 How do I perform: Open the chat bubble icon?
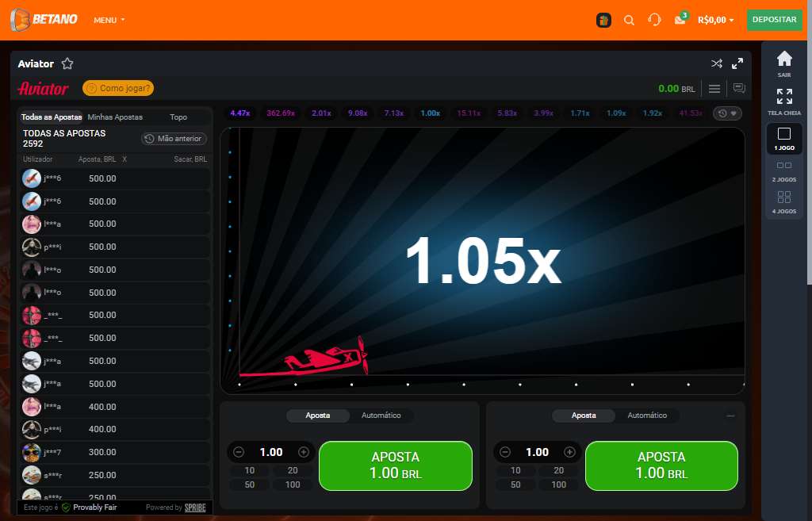(x=739, y=89)
